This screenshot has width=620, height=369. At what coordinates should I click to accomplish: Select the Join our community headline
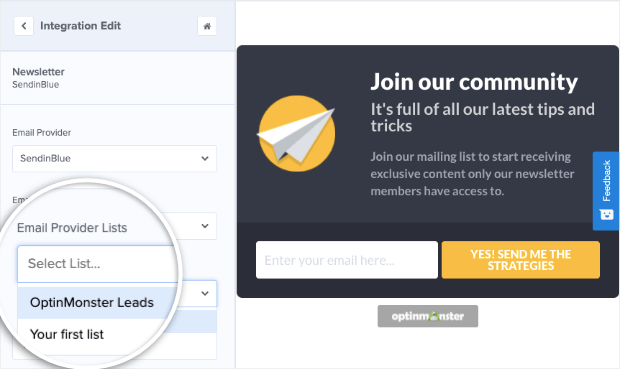[474, 82]
